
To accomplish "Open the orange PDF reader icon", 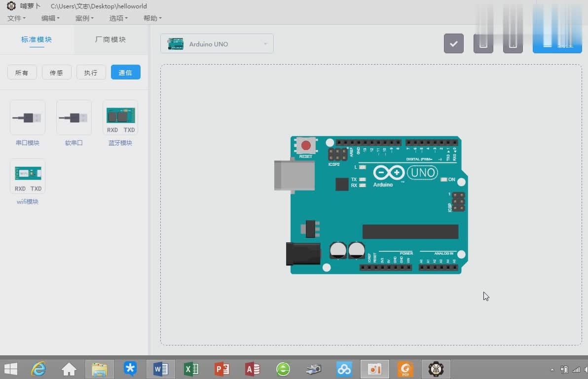I will (x=405, y=369).
